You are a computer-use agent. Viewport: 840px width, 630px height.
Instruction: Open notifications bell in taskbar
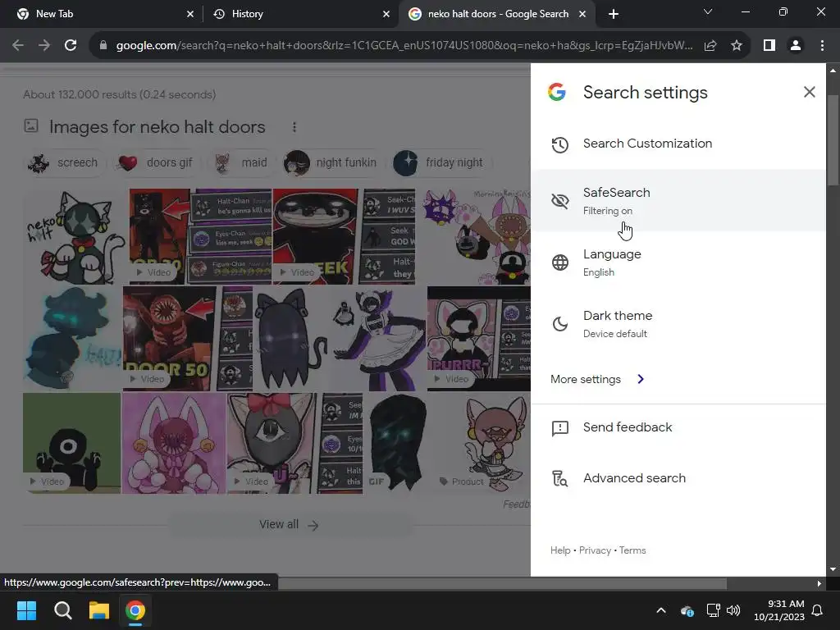coord(817,610)
